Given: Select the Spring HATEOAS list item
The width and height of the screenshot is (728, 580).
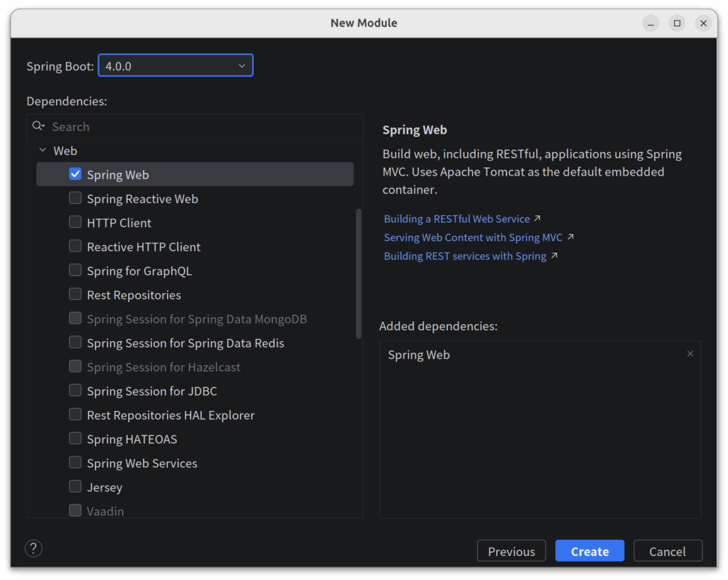Looking at the screenshot, I should [x=132, y=439].
